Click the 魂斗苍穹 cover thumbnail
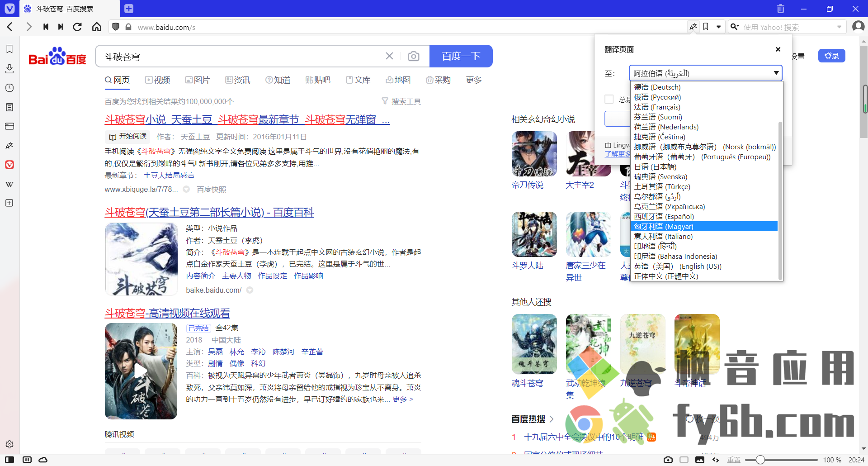This screenshot has width=868, height=466. tap(534, 344)
